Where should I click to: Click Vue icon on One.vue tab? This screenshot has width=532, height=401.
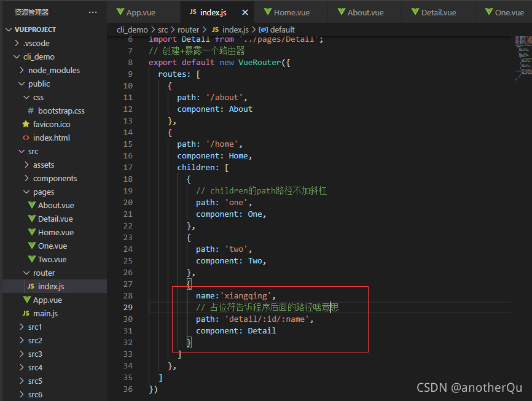(x=489, y=12)
